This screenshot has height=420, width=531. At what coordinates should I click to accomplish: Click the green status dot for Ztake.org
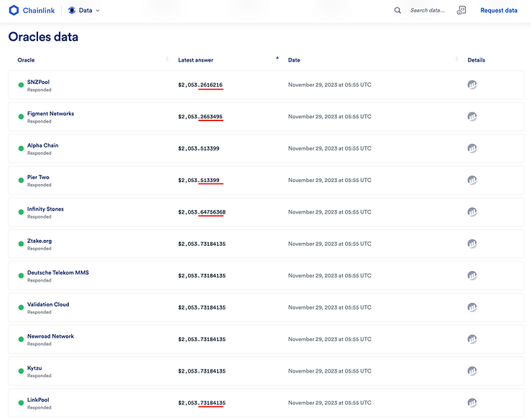[21, 244]
